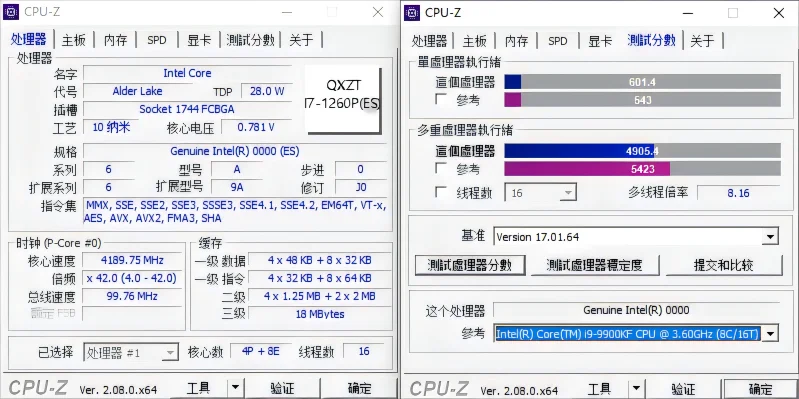The height and width of the screenshot is (399, 799).
Task: Click 二级 cache value 4 x 1.25 MB + 2 x 2 MB
Action: tap(319, 296)
